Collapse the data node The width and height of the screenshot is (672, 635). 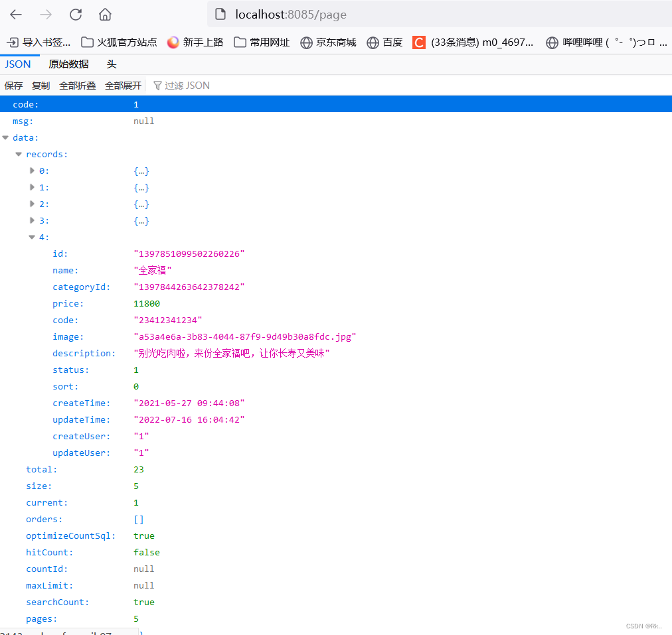pos(5,137)
